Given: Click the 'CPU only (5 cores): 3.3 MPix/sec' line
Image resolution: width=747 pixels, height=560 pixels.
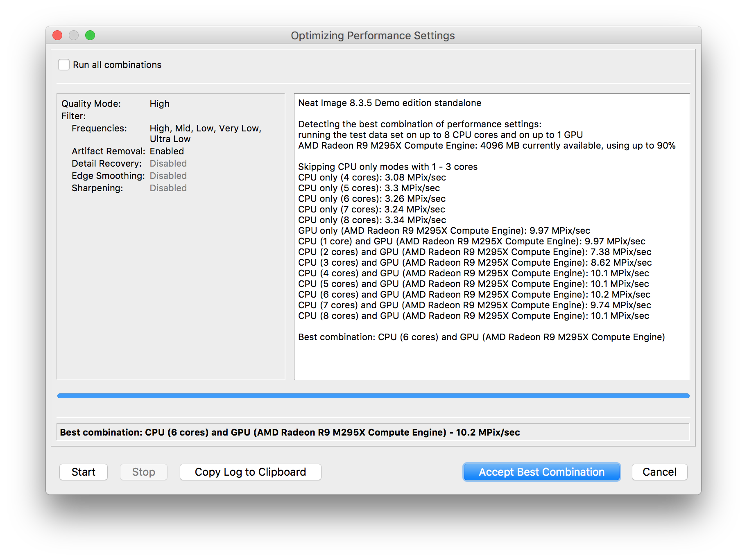Looking at the screenshot, I should 369,188.
